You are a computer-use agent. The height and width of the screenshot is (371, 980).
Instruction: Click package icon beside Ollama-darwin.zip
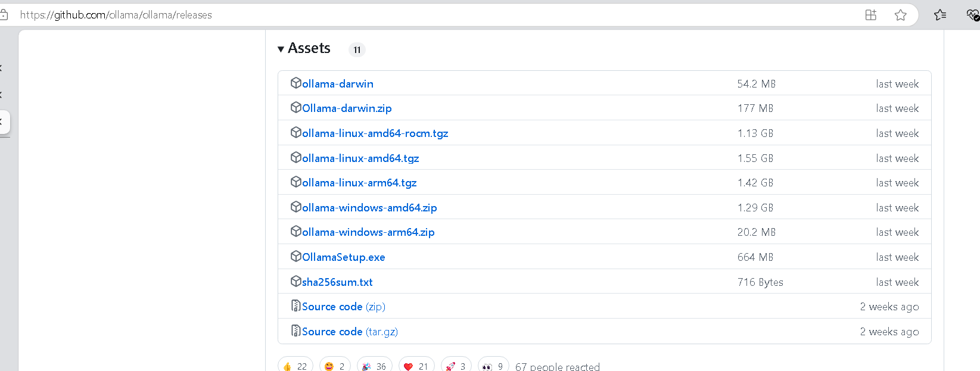pos(295,107)
